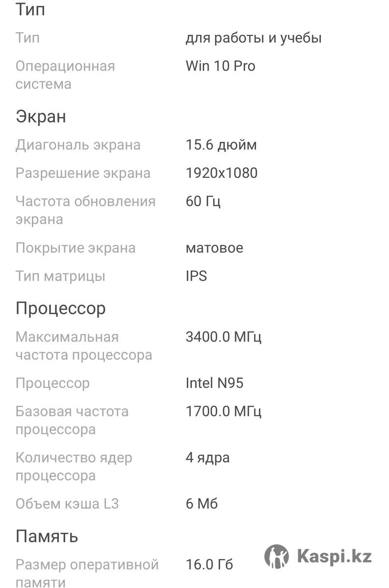Click the Тип section heading at top

click(x=30, y=9)
